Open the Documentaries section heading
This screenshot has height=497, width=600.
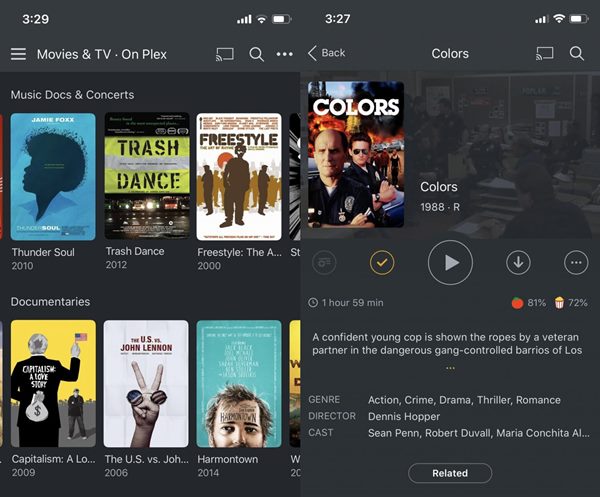(x=51, y=301)
